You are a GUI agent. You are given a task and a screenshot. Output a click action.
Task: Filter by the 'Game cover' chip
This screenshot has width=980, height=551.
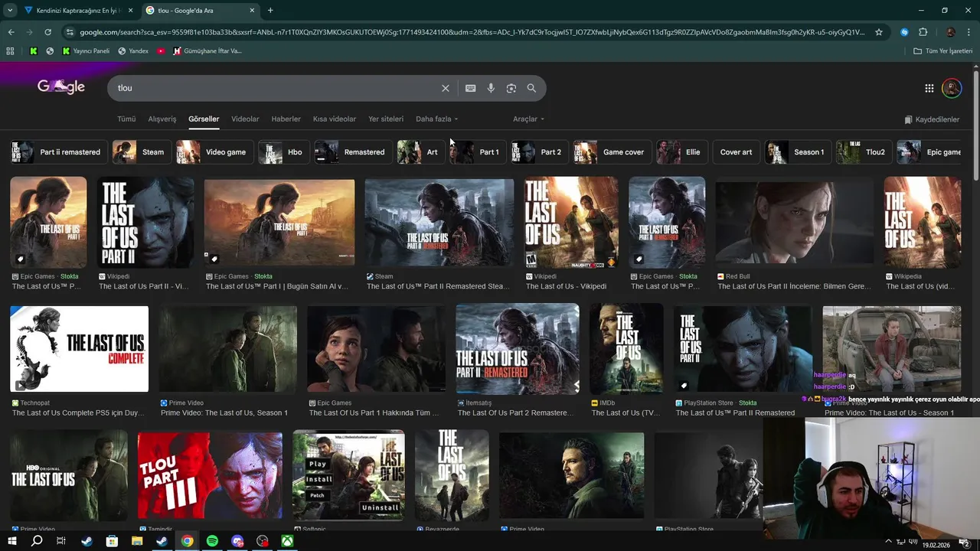pyautogui.click(x=612, y=152)
